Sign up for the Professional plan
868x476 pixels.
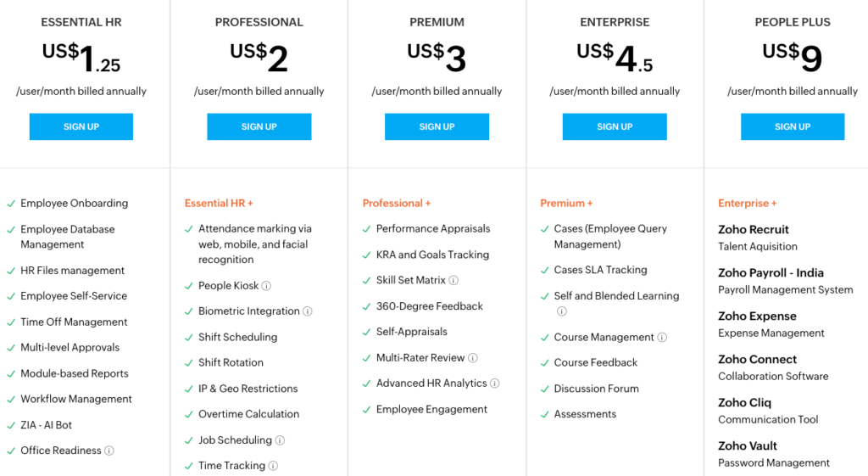click(259, 126)
